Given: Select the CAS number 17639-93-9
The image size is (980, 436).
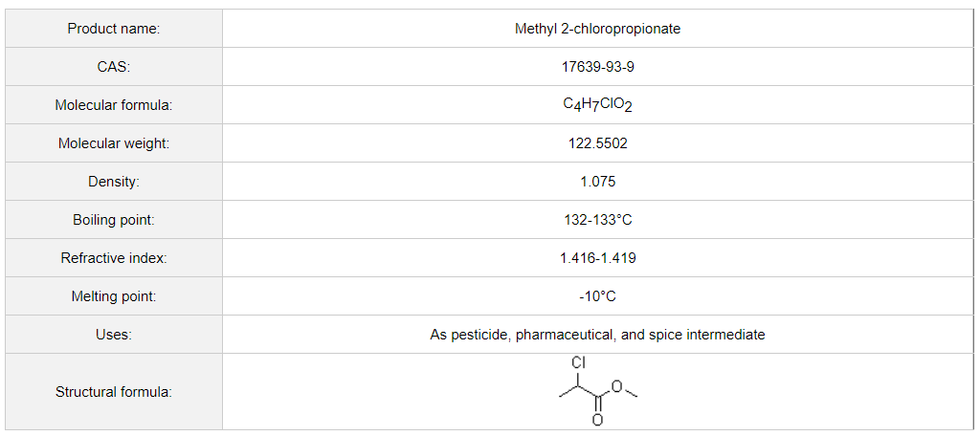Looking at the screenshot, I should click(x=597, y=67).
